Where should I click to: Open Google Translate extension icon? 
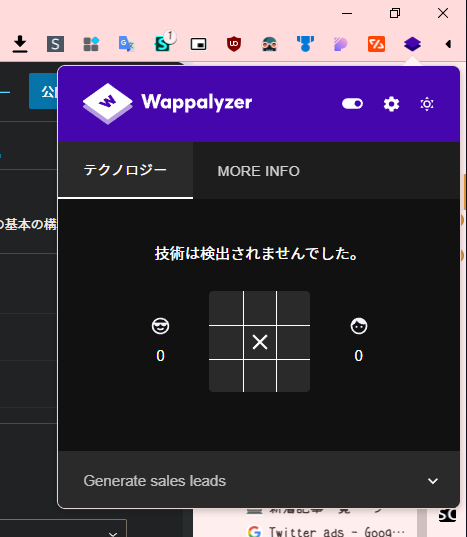point(127,44)
